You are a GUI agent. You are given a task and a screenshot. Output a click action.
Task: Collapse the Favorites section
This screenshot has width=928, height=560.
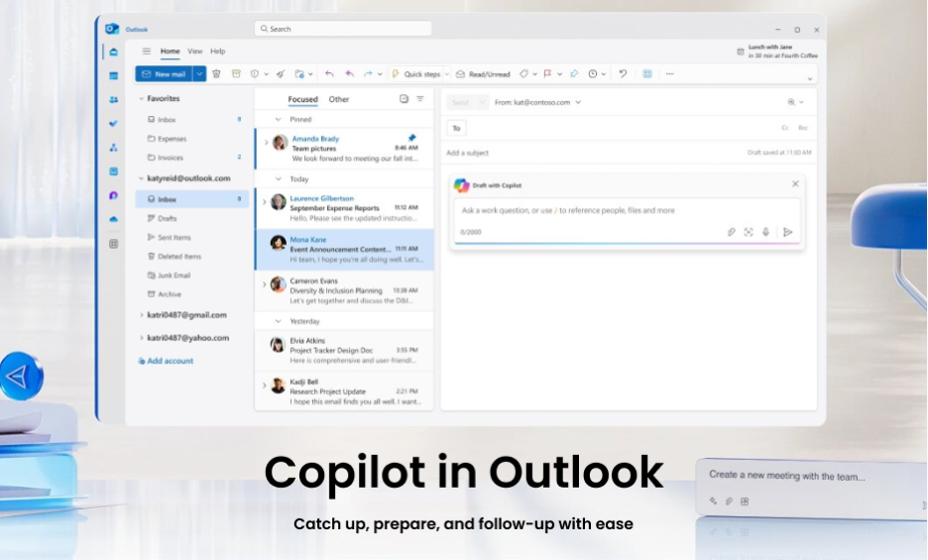pyautogui.click(x=142, y=99)
